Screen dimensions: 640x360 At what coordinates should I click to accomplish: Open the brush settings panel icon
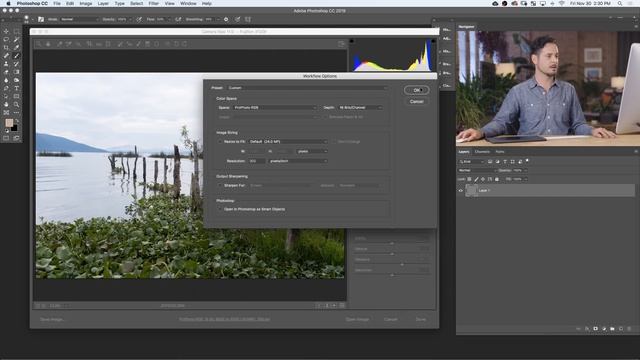(x=41, y=19)
